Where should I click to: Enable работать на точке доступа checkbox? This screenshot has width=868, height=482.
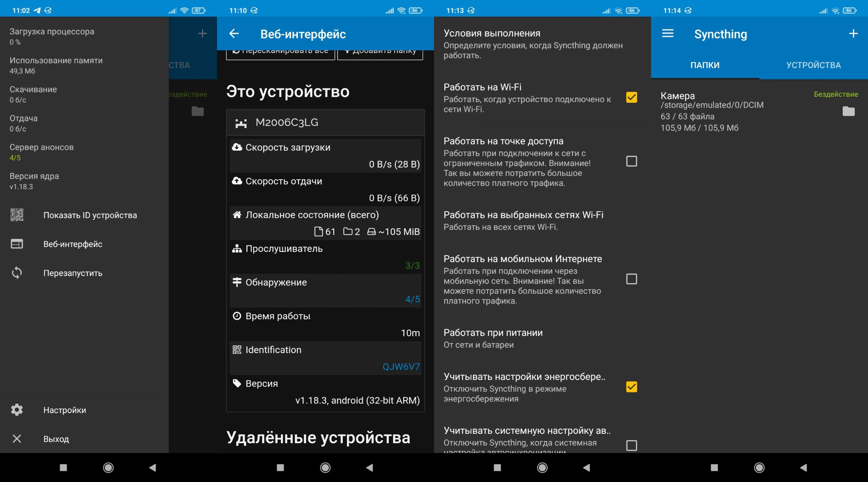point(631,160)
